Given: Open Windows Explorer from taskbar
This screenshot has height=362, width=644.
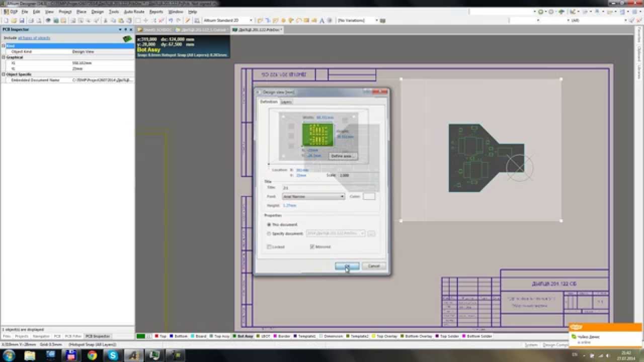Looking at the screenshot, I should pos(30,355).
